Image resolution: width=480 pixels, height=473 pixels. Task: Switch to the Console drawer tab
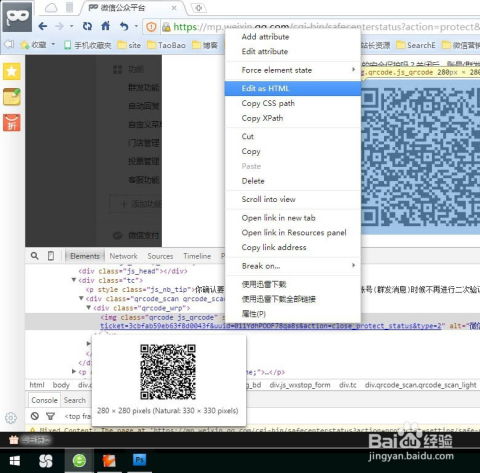pyautogui.click(x=44, y=400)
